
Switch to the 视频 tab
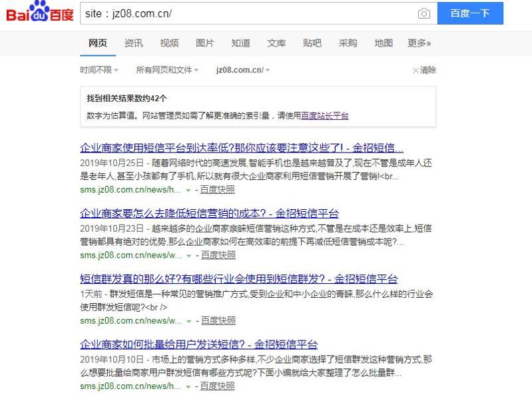[169, 43]
